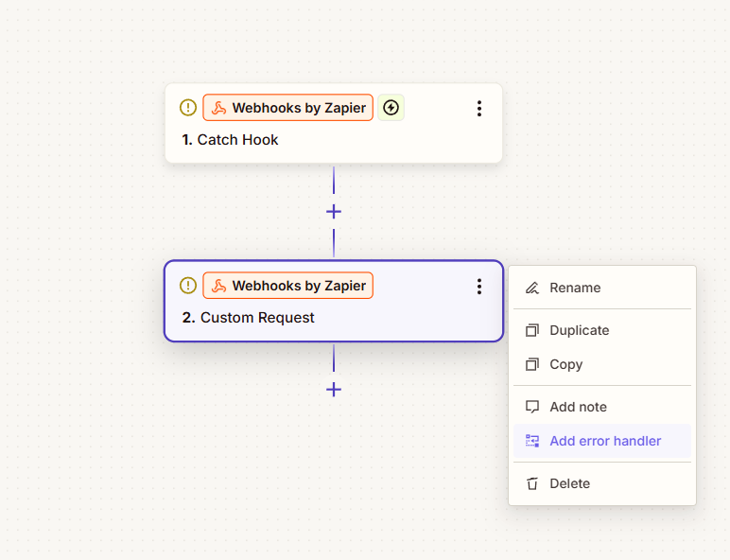Screen dimensions: 730x560
Task: Click the pencil icon beside Rename
Action: pos(532,288)
